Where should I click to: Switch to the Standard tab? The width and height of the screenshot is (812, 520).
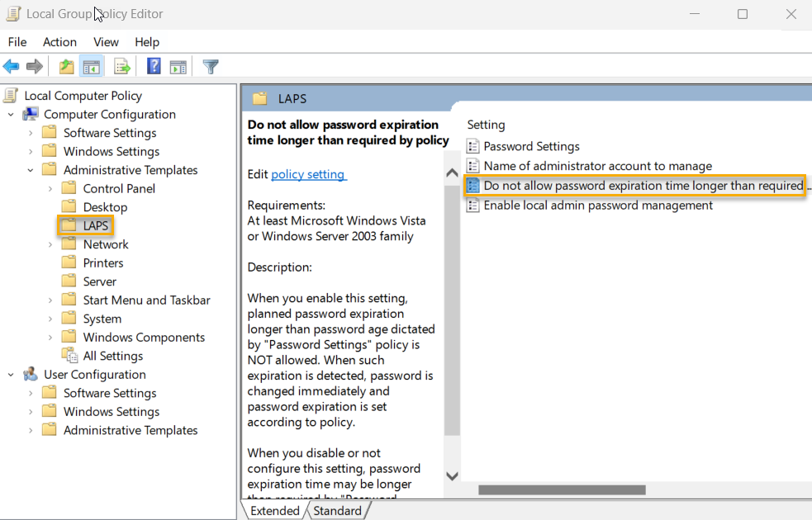(x=337, y=510)
